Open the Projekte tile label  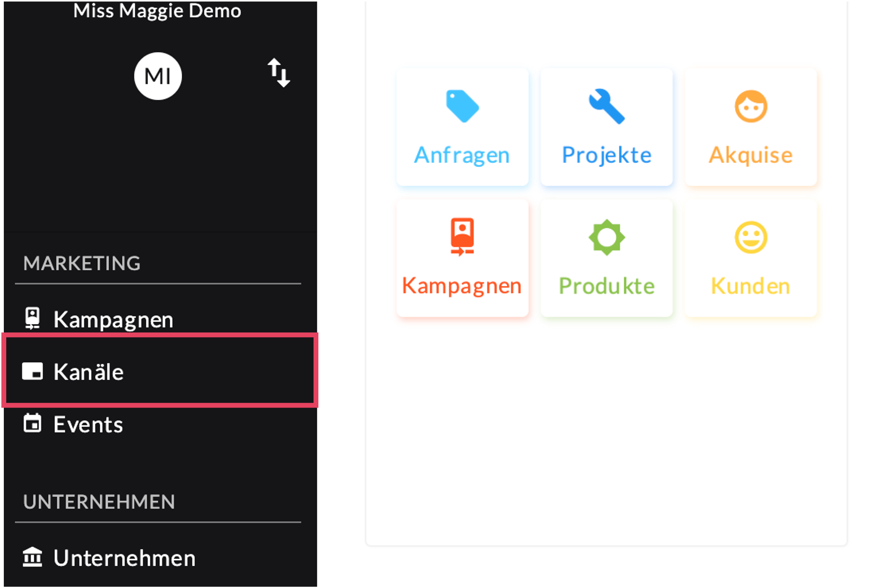click(607, 155)
